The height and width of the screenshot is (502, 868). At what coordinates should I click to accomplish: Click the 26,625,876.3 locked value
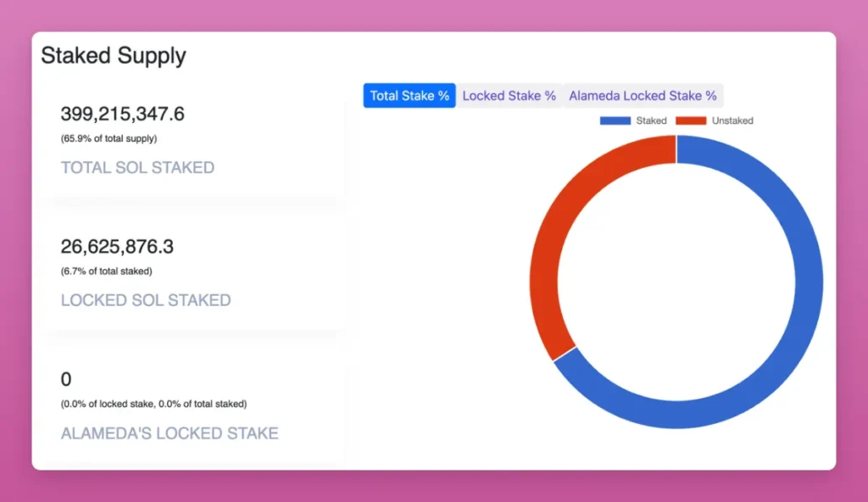117,247
